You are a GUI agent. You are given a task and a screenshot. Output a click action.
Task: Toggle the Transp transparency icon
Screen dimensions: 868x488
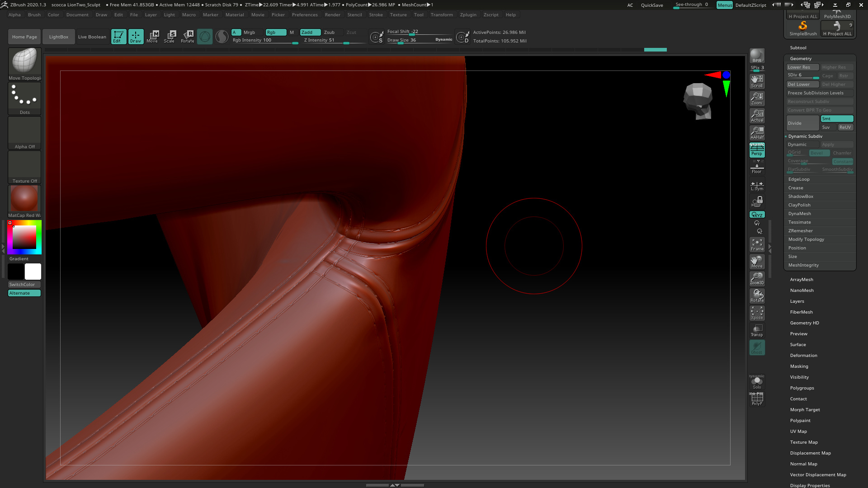pos(757,330)
